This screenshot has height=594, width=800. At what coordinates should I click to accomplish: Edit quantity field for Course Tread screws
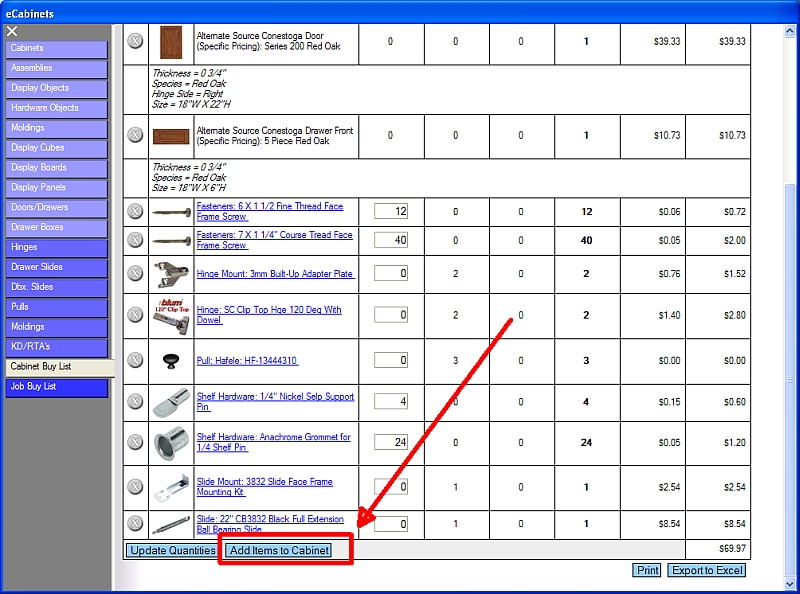click(x=391, y=240)
